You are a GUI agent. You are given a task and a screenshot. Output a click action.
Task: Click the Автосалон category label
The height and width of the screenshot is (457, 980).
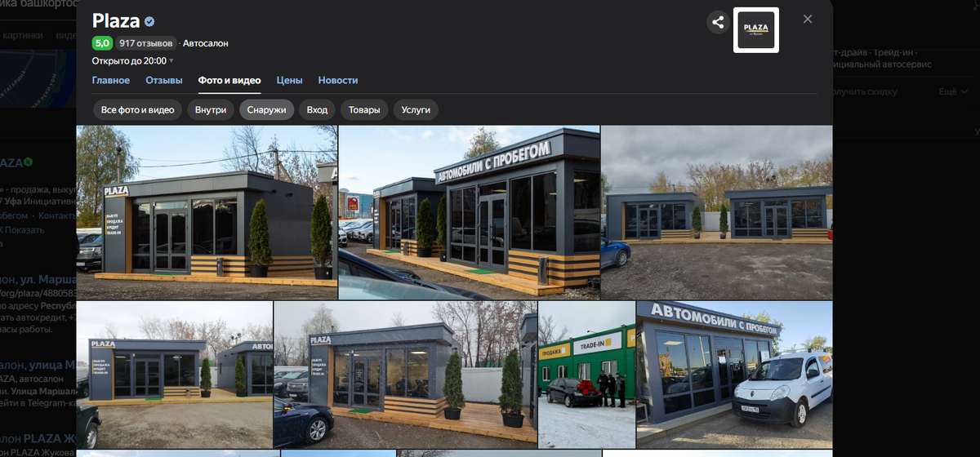206,42
